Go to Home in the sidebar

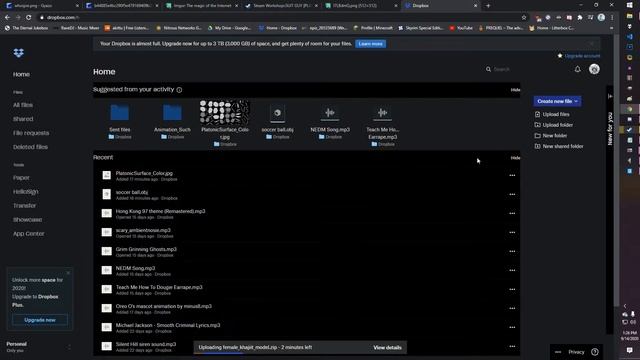[21, 74]
